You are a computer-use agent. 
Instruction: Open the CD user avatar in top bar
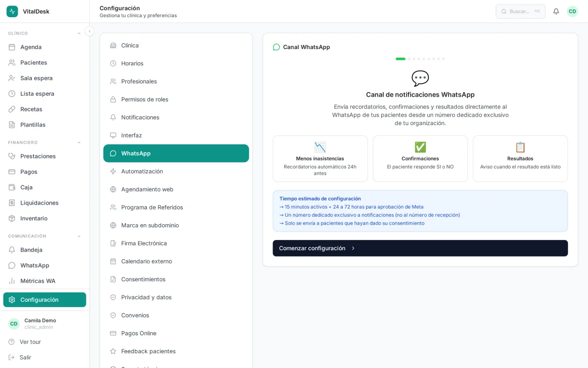pos(572,11)
